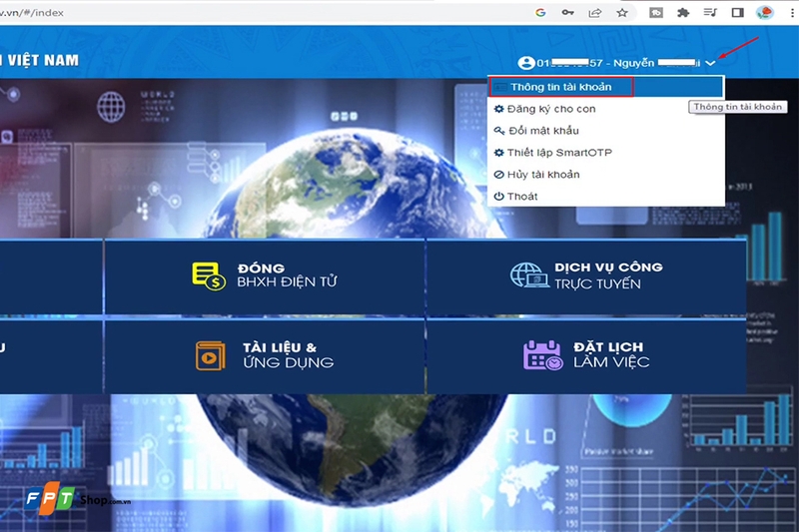Click the share page icon

[595, 13]
